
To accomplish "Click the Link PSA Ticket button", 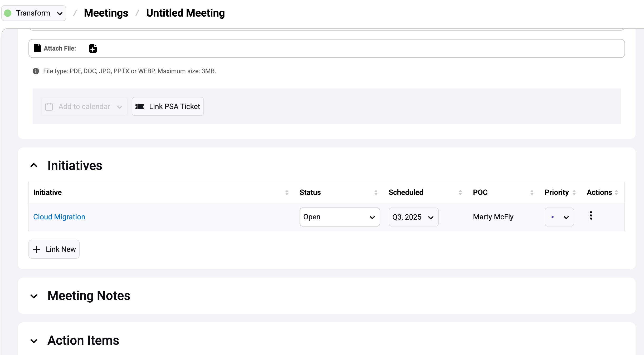I will (168, 106).
